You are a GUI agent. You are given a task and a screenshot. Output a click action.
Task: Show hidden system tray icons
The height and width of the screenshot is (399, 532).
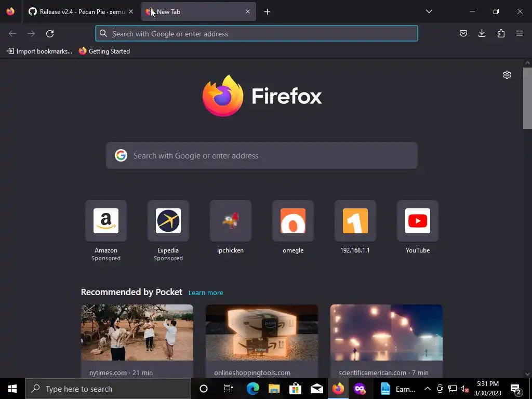[x=428, y=389]
